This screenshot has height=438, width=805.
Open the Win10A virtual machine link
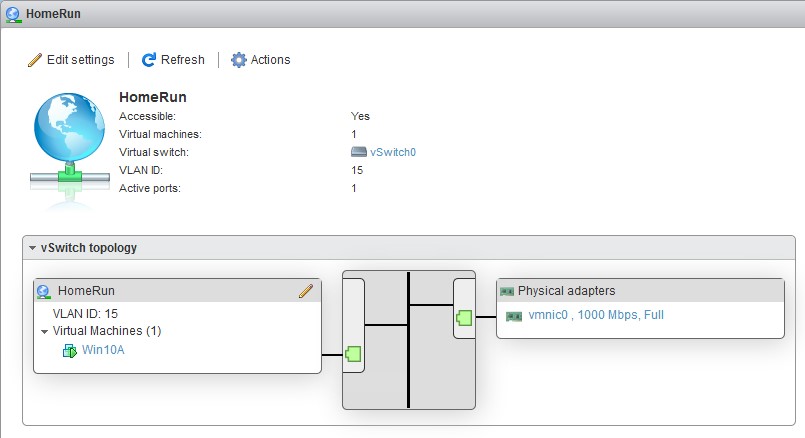pyautogui.click(x=103, y=350)
